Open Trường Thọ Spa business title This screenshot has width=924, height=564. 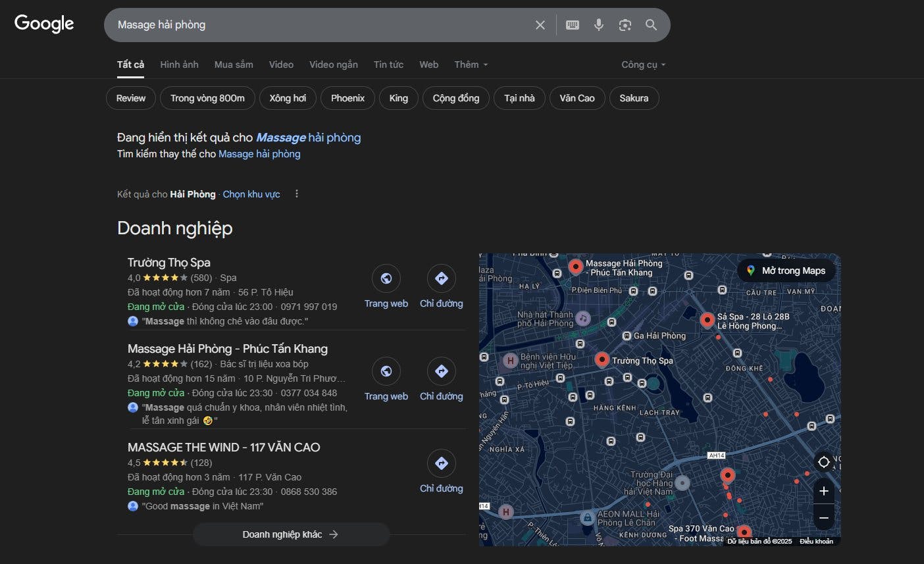pos(169,263)
